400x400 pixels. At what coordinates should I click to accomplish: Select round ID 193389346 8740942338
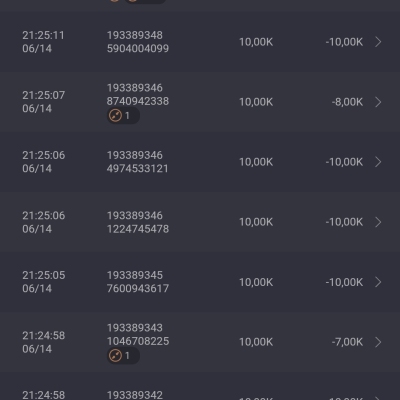(x=138, y=95)
